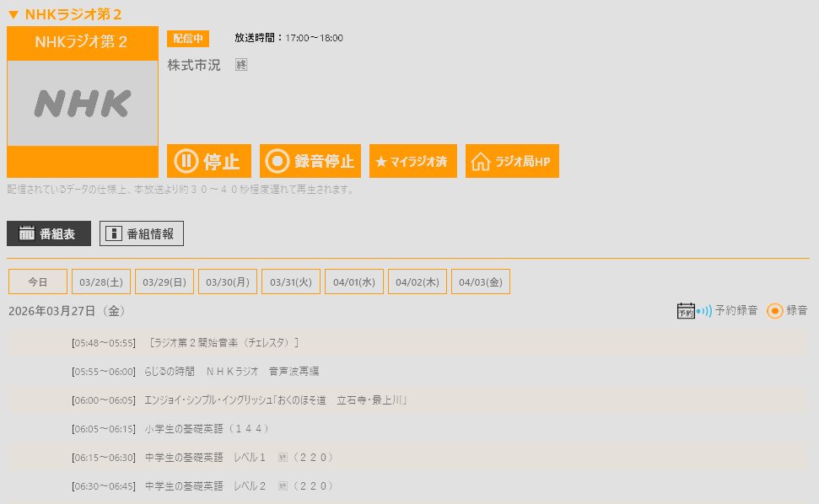Click the 録音停止 icon to stop recording
The image size is (819, 504).
[278, 161]
